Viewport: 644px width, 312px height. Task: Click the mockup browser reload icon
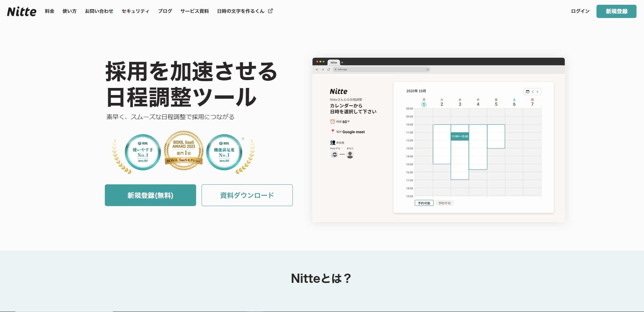point(328,69)
